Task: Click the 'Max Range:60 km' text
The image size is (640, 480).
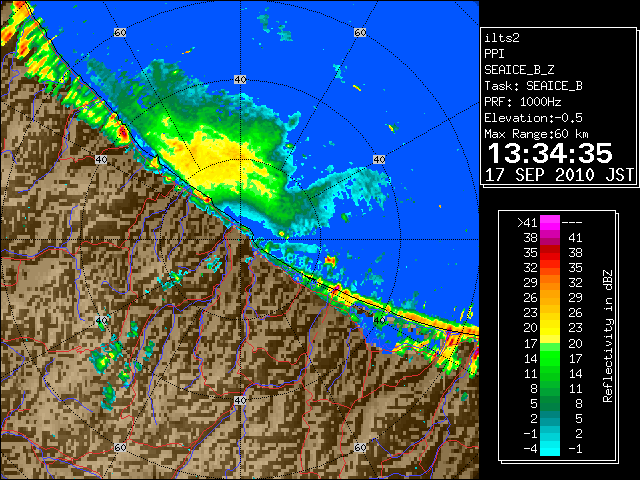Action: [x=536, y=134]
